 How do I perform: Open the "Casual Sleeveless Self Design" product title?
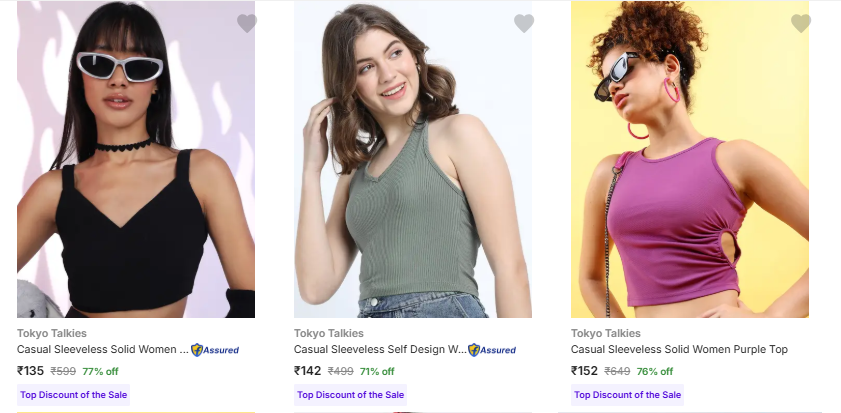[379, 350]
